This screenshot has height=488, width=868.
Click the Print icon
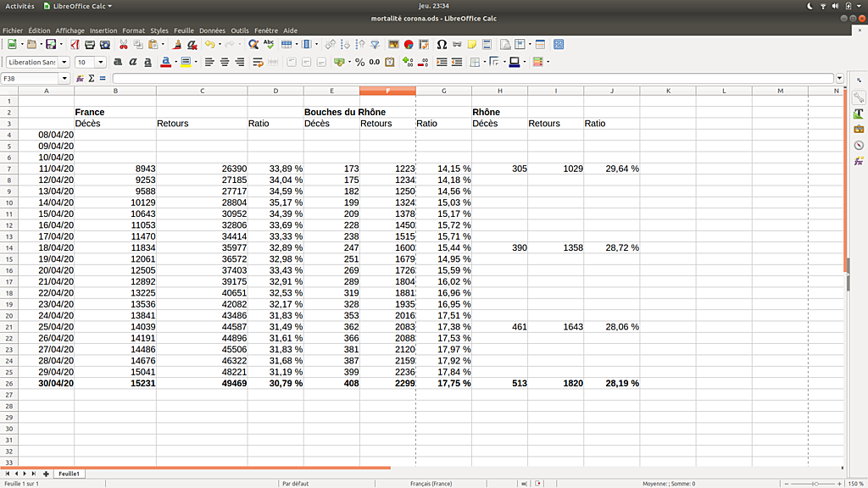[90, 44]
